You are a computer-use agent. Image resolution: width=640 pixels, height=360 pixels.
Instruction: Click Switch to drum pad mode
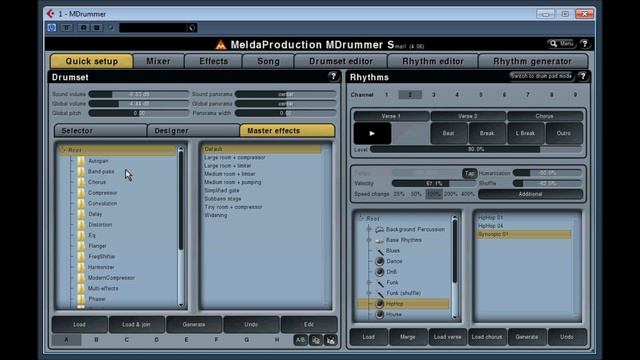541,76
